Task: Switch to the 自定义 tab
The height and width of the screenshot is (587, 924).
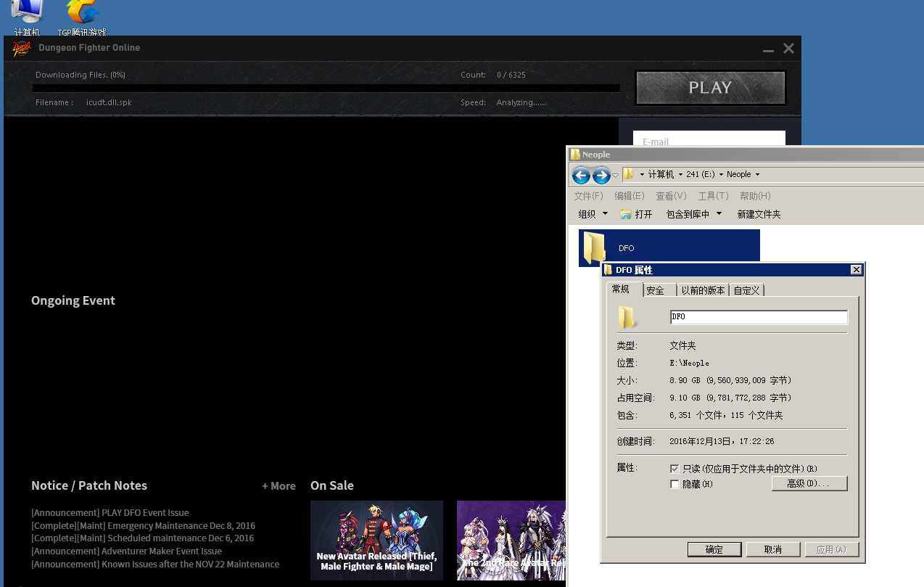Action: click(x=746, y=290)
